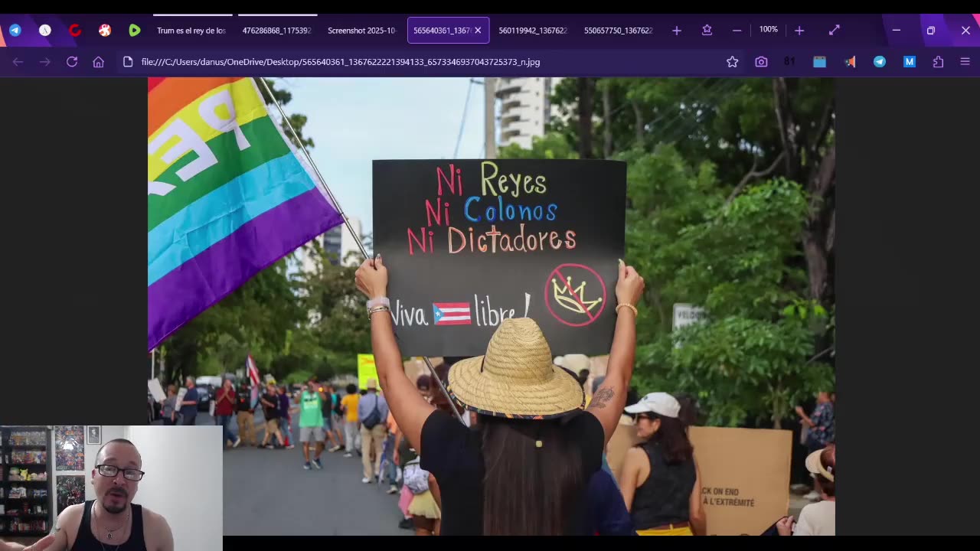Open the pinned tab with red-white figure icon

(105, 31)
